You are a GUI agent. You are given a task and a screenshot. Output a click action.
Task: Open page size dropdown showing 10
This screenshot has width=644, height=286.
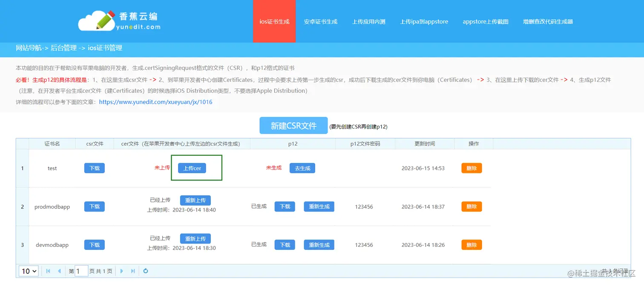click(29, 271)
